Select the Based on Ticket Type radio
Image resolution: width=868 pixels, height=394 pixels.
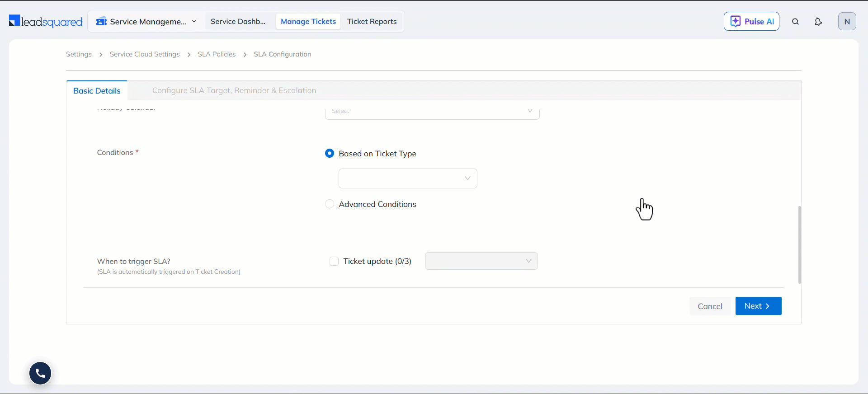pos(330,153)
